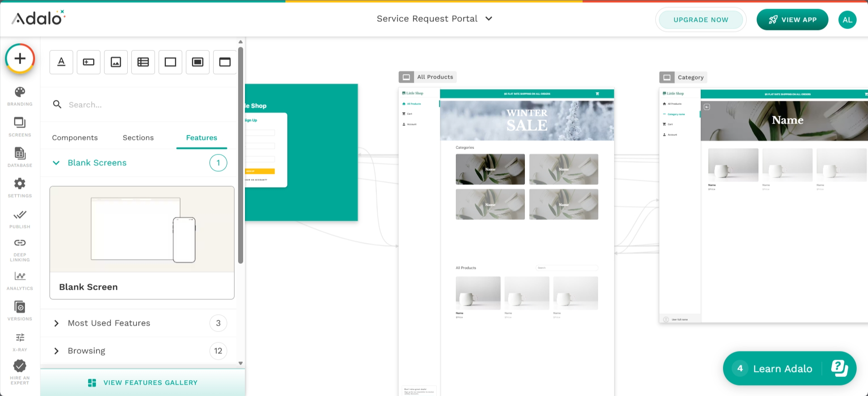The height and width of the screenshot is (396, 868).
Task: Open the Settings gear panel
Action: [x=20, y=188]
